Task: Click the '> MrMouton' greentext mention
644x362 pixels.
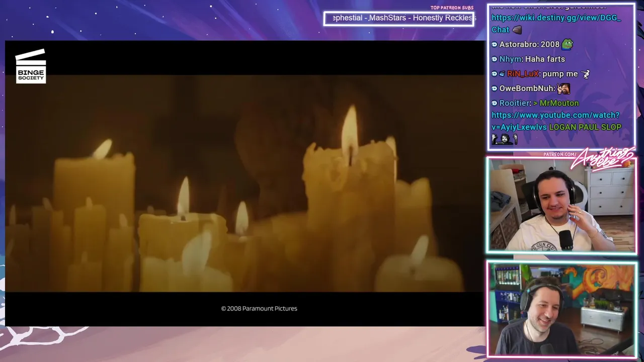Action: click(557, 103)
